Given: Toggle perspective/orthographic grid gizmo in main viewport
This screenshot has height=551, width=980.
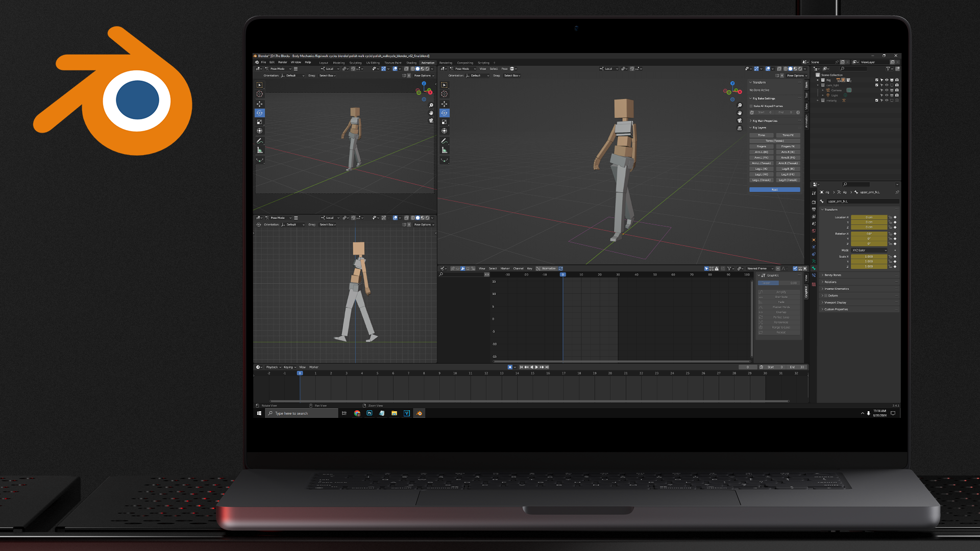Looking at the screenshot, I should (740, 128).
